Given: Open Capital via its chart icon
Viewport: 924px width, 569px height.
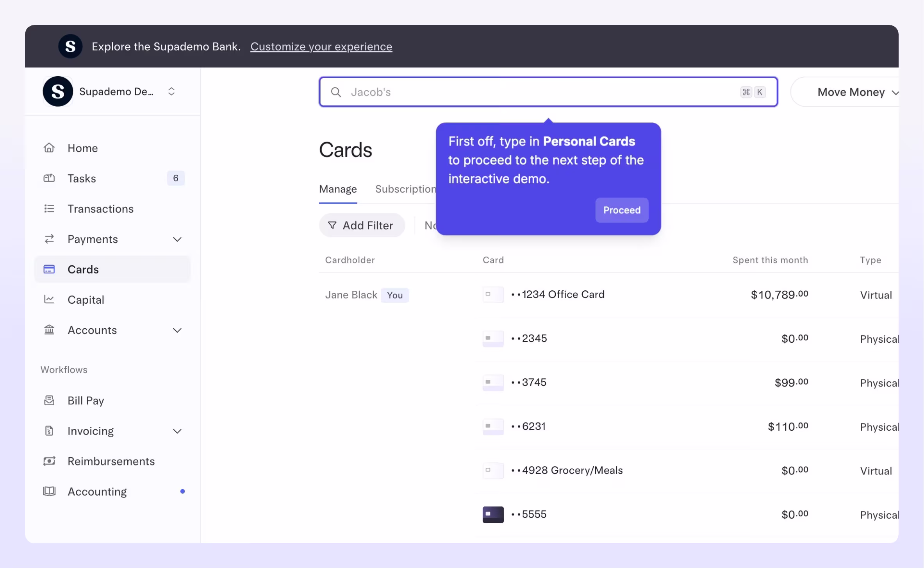Looking at the screenshot, I should click(49, 299).
